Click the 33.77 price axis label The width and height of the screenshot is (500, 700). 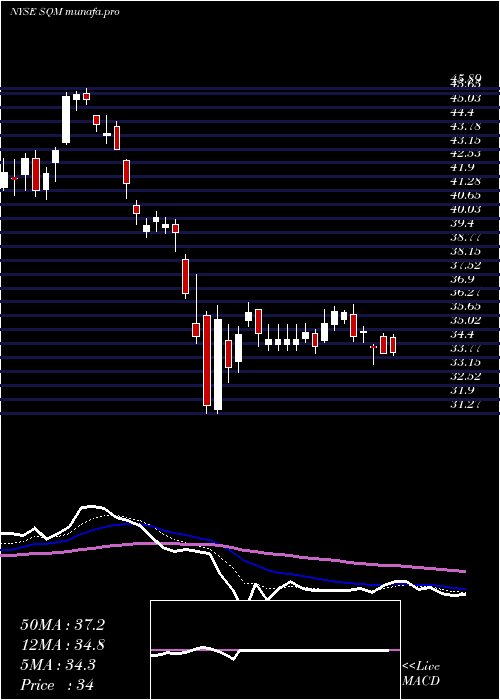(x=466, y=349)
